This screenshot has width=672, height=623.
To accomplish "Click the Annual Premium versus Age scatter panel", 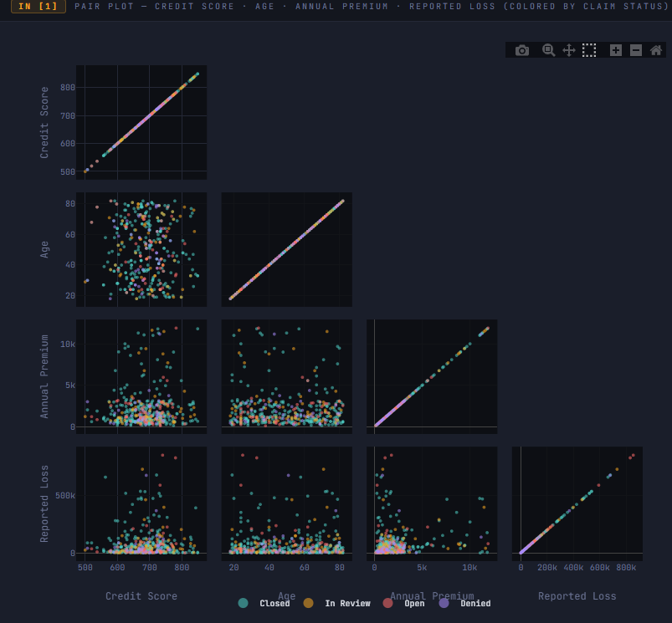I will (287, 376).
